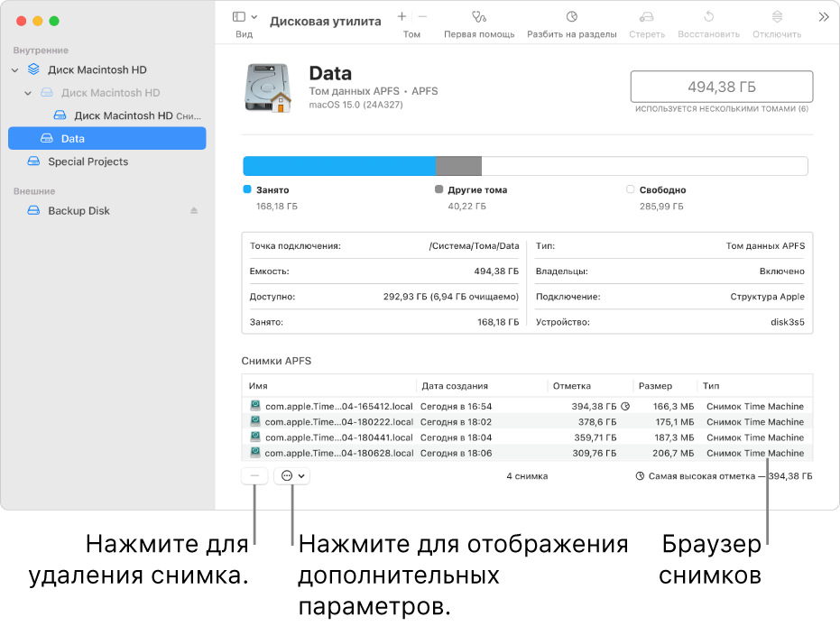The width and height of the screenshot is (840, 626).
Task: Click the snapshot icon of 04-165412.local row
Action: (255, 406)
